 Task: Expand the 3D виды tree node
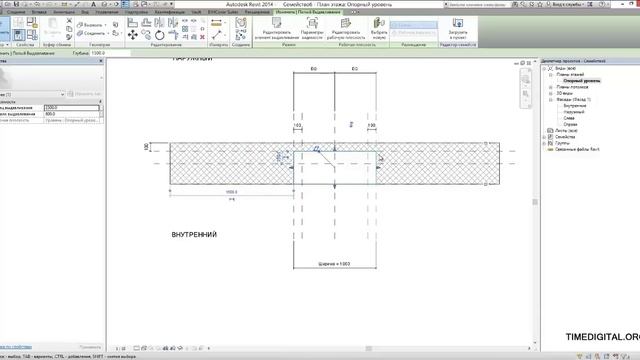(x=551, y=93)
